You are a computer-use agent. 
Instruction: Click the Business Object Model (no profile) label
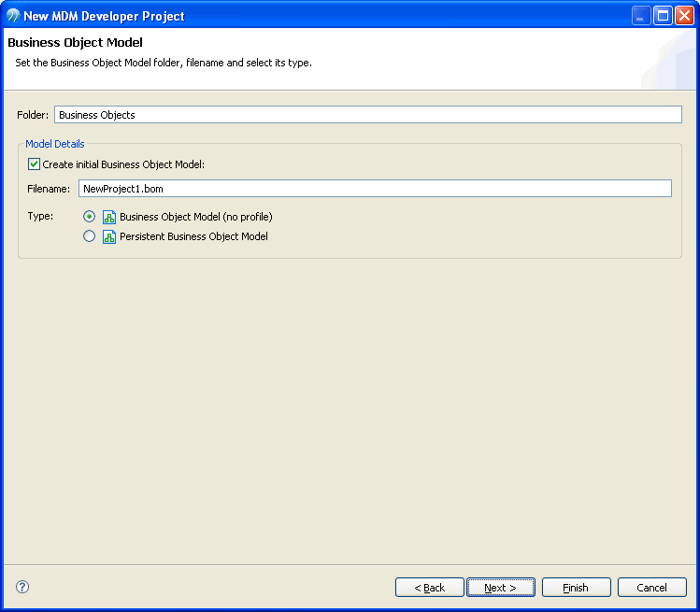tap(196, 217)
